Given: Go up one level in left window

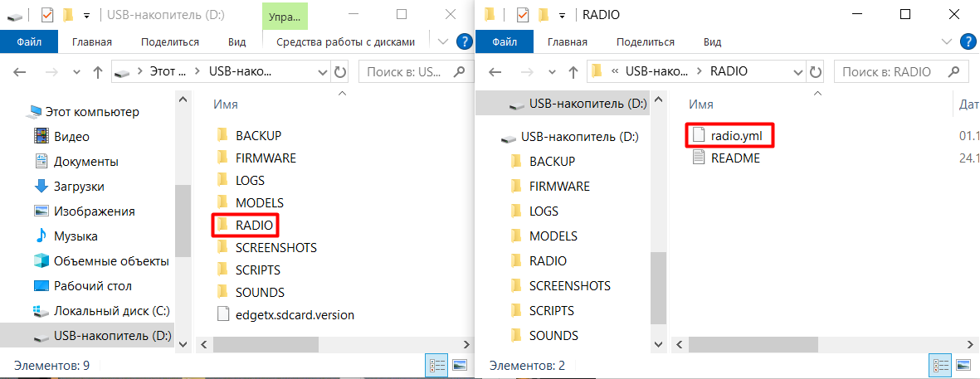Looking at the screenshot, I should (97, 72).
